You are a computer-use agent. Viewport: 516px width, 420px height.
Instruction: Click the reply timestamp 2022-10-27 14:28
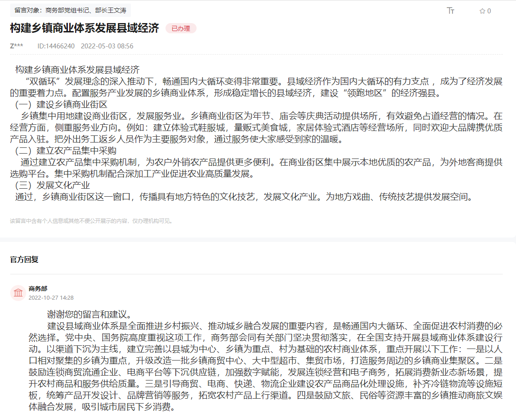click(51, 298)
